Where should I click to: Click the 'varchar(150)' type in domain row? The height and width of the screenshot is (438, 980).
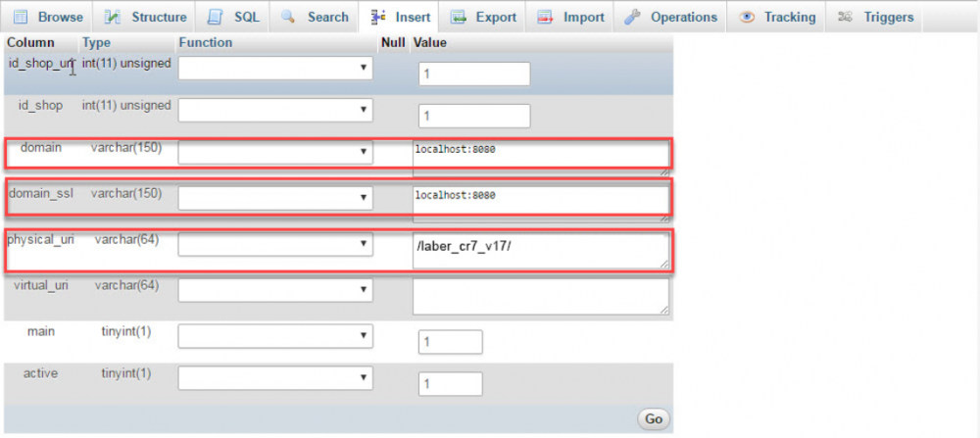pyautogui.click(x=126, y=148)
